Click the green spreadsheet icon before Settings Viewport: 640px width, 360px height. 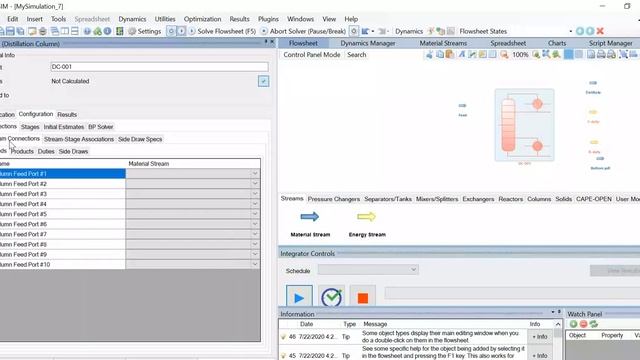120,31
